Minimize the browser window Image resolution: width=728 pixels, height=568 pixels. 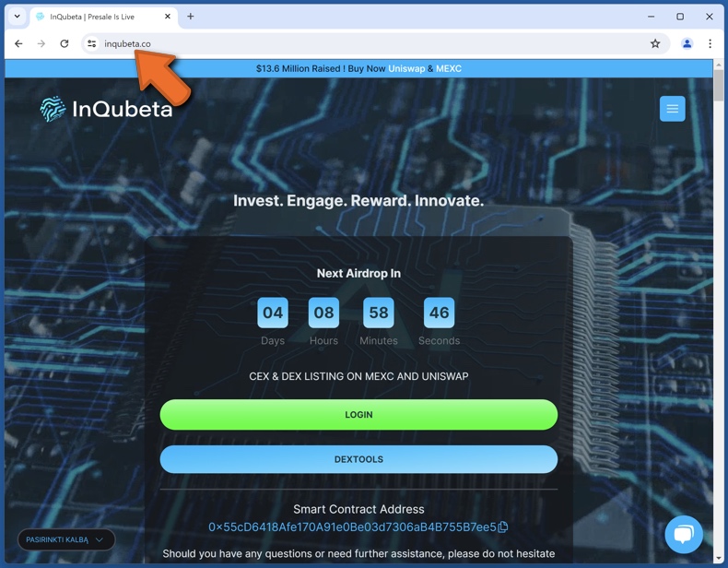coord(651,17)
